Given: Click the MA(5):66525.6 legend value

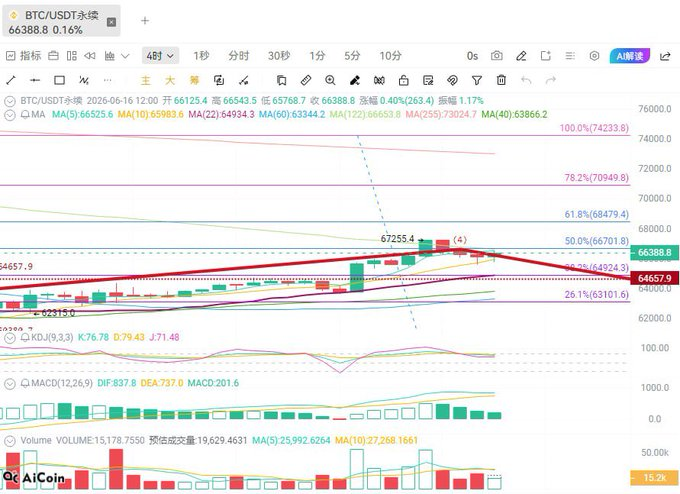Looking at the screenshot, I should [82, 115].
